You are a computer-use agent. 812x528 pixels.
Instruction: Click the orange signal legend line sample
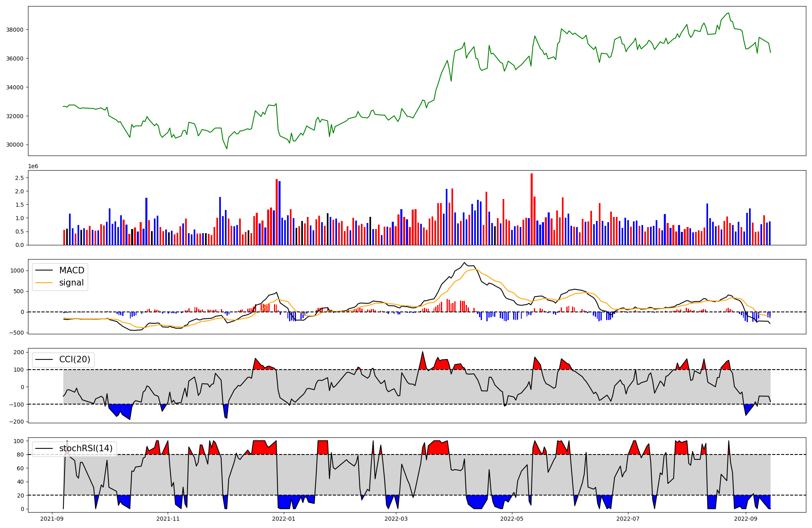tap(44, 283)
